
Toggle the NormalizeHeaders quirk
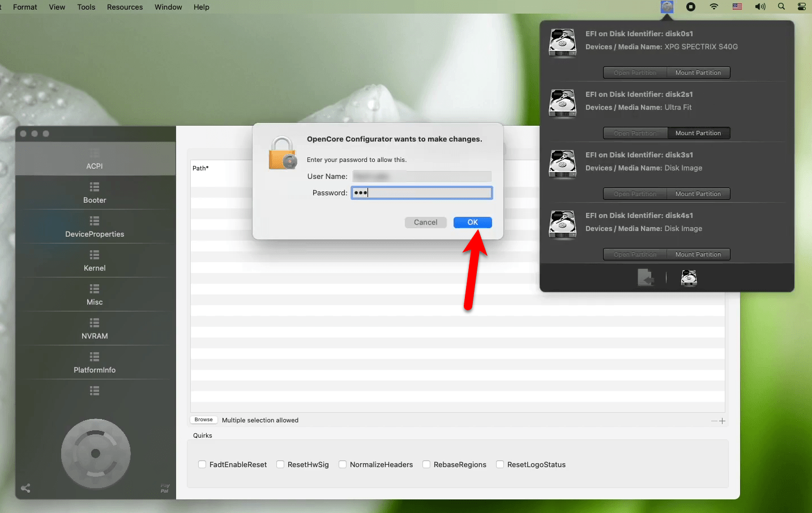tap(343, 464)
